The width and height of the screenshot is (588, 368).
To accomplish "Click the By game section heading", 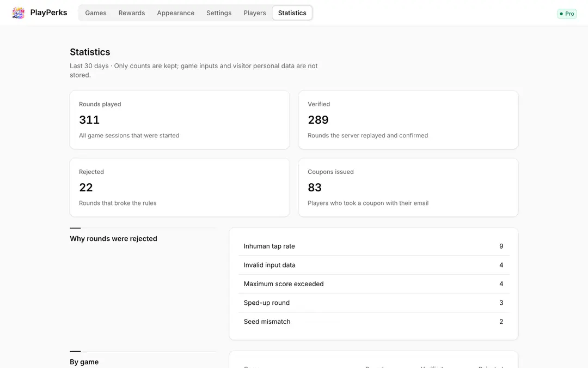I will click(84, 362).
